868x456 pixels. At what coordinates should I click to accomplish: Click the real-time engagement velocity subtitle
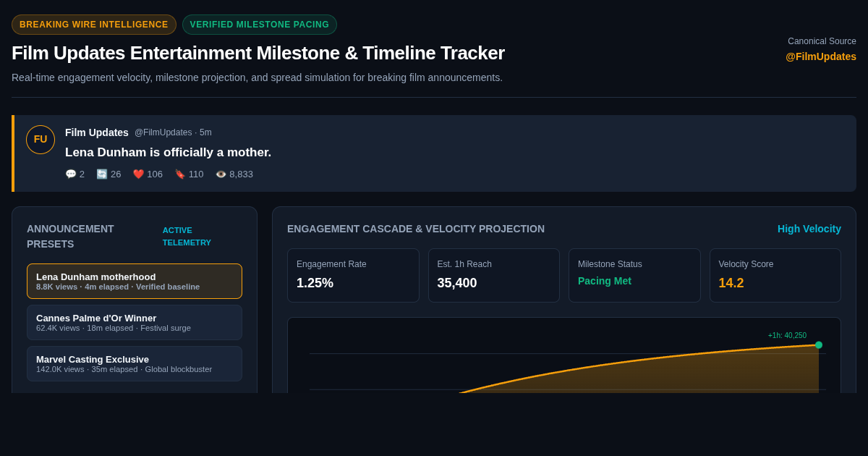click(257, 77)
